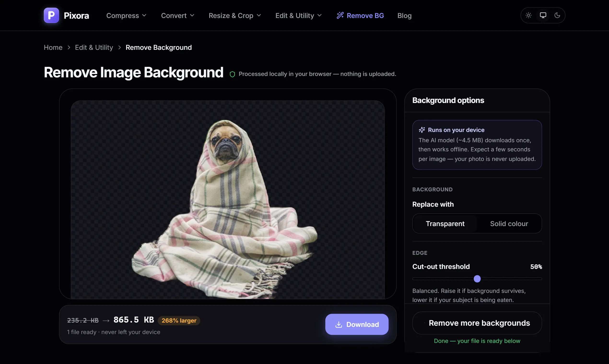This screenshot has height=364, width=609.
Task: Click the breadcrumb chevron after Edit & Utility
Action: coord(120,47)
